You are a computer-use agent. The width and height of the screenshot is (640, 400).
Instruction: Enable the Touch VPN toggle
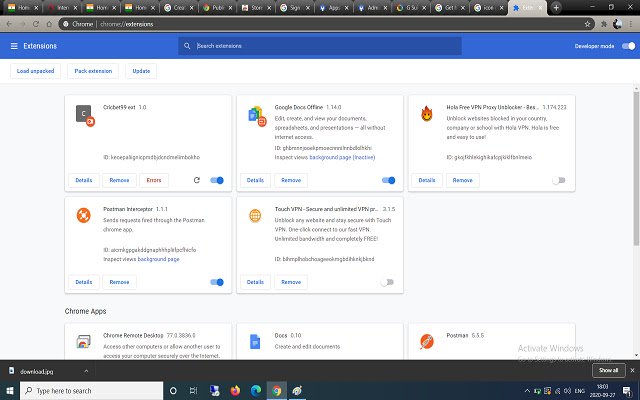387,282
